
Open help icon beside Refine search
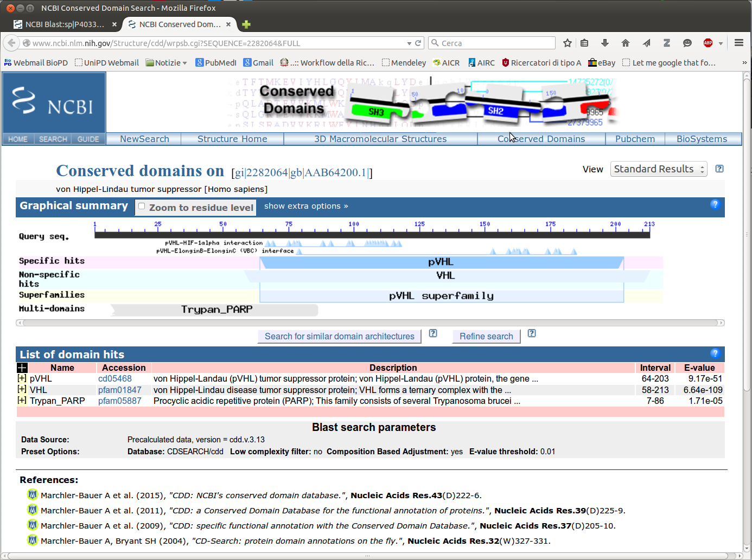[x=532, y=333]
